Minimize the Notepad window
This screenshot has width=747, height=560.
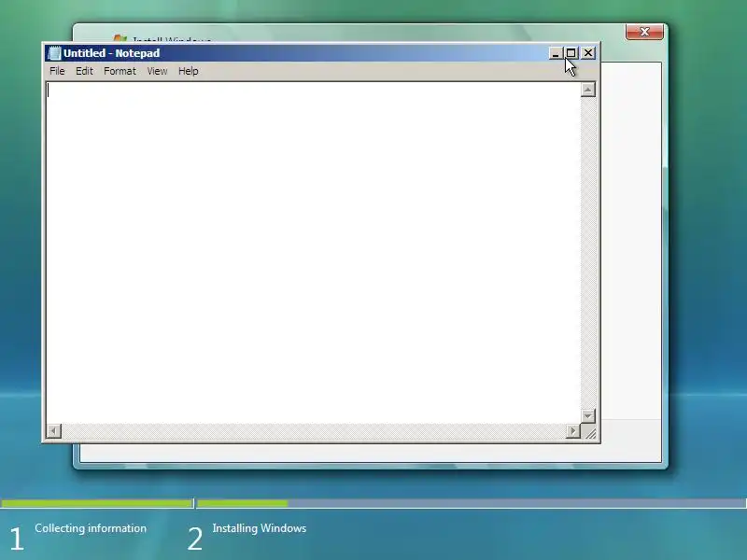coord(555,53)
